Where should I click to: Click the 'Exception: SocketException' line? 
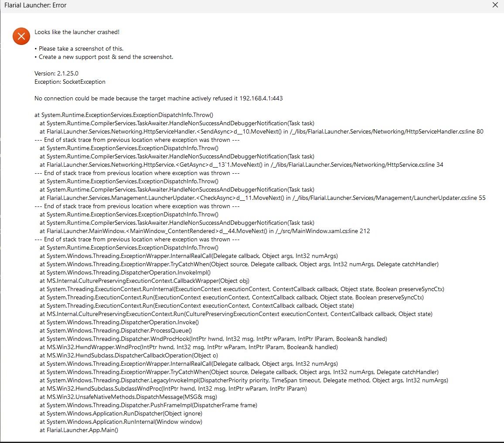pos(70,82)
